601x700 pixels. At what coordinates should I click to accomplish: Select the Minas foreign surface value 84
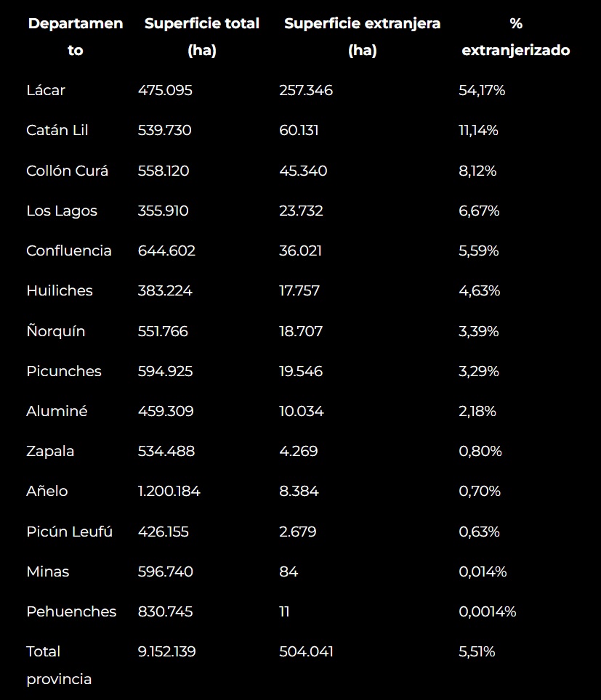pos(289,572)
